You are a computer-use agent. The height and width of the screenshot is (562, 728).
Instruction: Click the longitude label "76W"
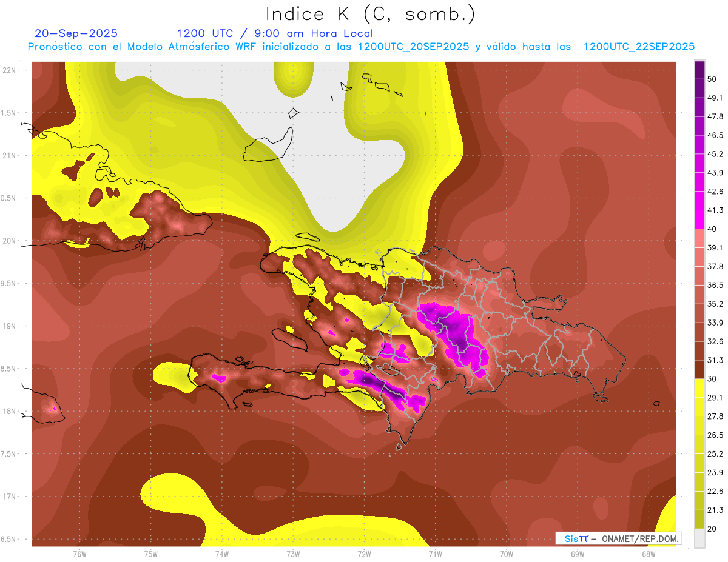coord(79,554)
